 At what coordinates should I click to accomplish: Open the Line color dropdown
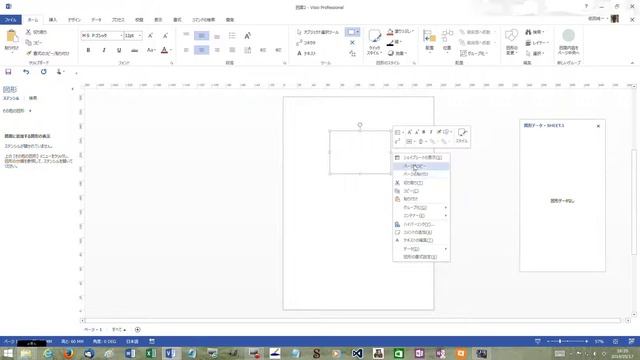point(395,42)
